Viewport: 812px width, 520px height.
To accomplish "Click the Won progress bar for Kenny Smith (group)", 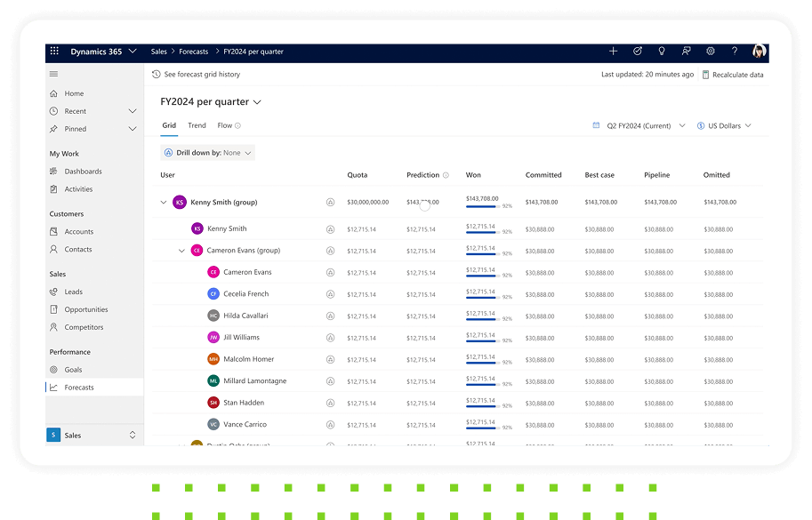I will click(481, 206).
